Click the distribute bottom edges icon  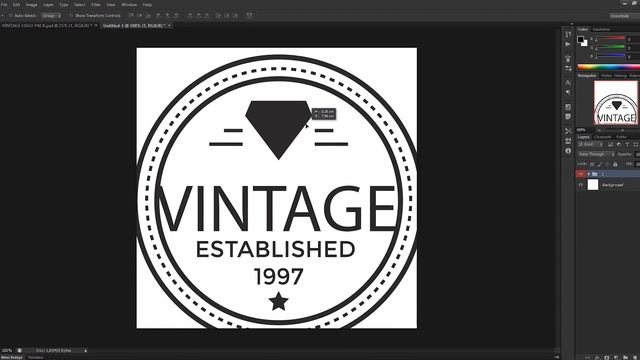tap(207, 16)
